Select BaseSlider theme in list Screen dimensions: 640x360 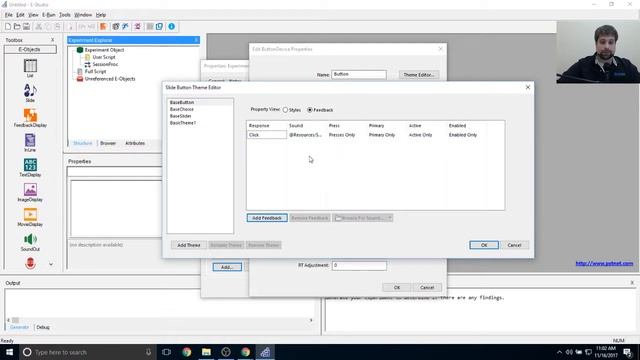pos(181,116)
